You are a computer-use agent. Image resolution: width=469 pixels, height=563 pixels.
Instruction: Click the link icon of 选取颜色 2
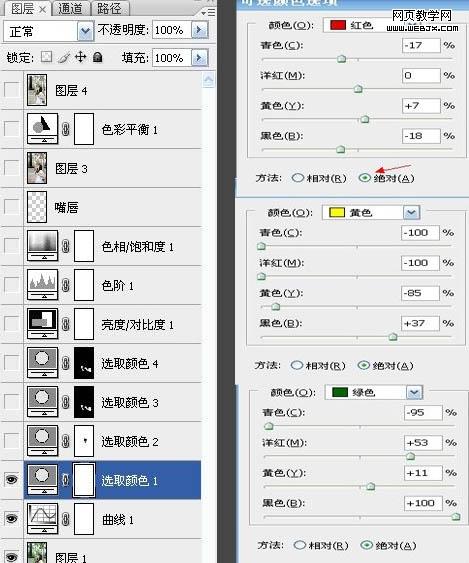(x=66, y=441)
